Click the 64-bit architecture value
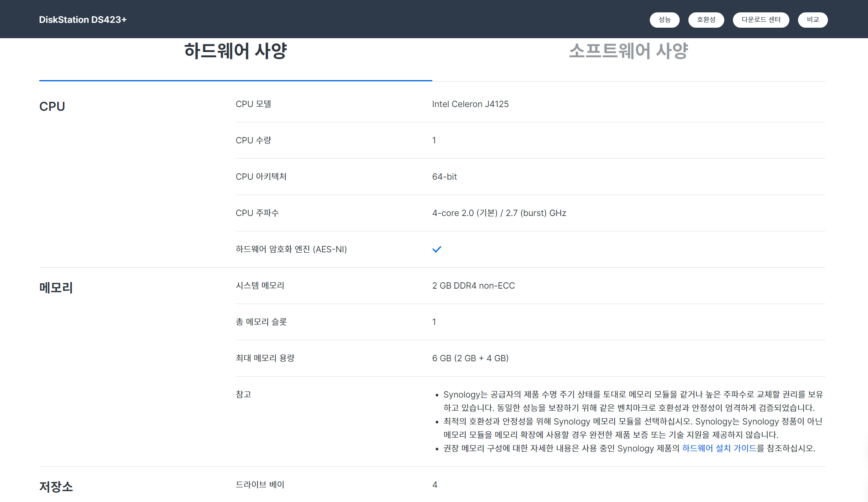The width and height of the screenshot is (868, 502). coord(444,177)
